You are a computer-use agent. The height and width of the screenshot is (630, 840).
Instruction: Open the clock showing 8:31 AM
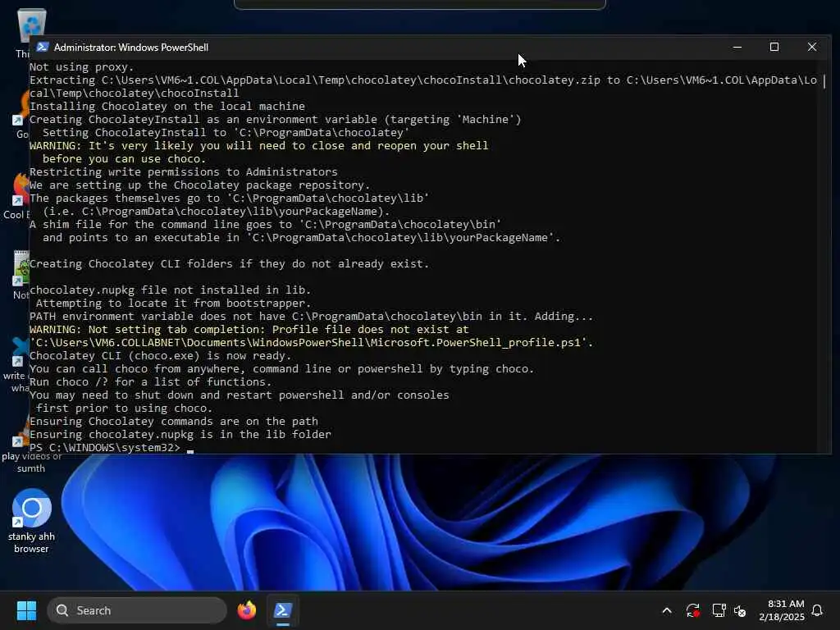click(782, 610)
